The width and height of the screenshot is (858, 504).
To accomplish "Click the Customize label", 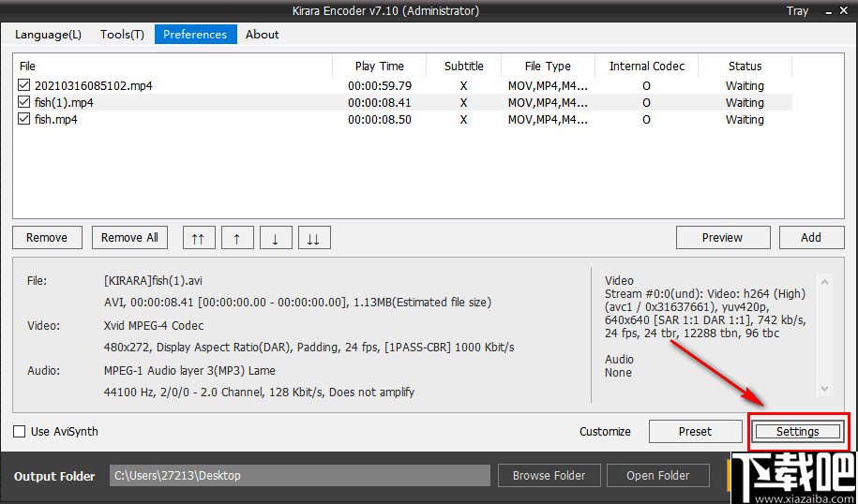I will tap(605, 431).
